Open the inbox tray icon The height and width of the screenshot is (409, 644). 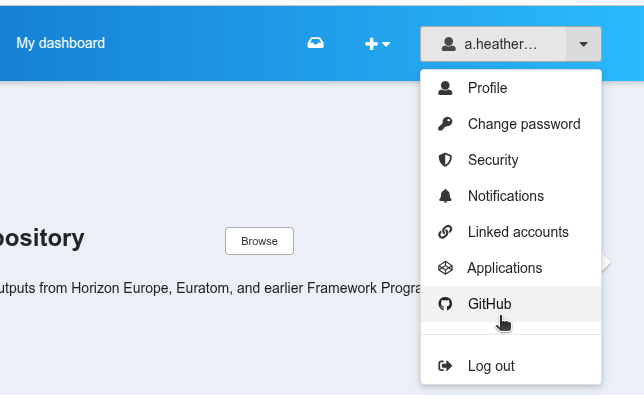(x=315, y=44)
